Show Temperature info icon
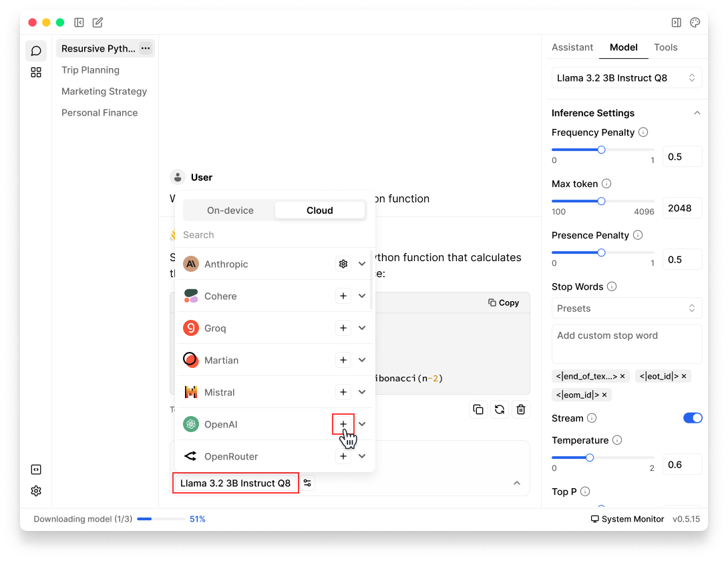 coord(617,440)
